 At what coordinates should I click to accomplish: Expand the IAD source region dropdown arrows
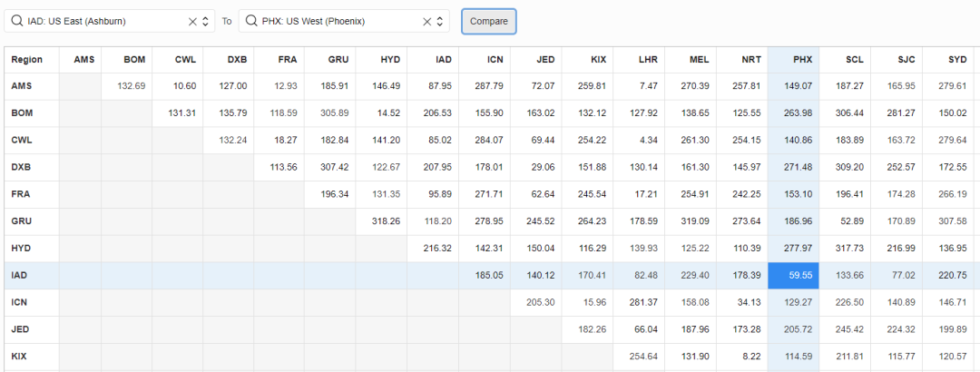(206, 21)
